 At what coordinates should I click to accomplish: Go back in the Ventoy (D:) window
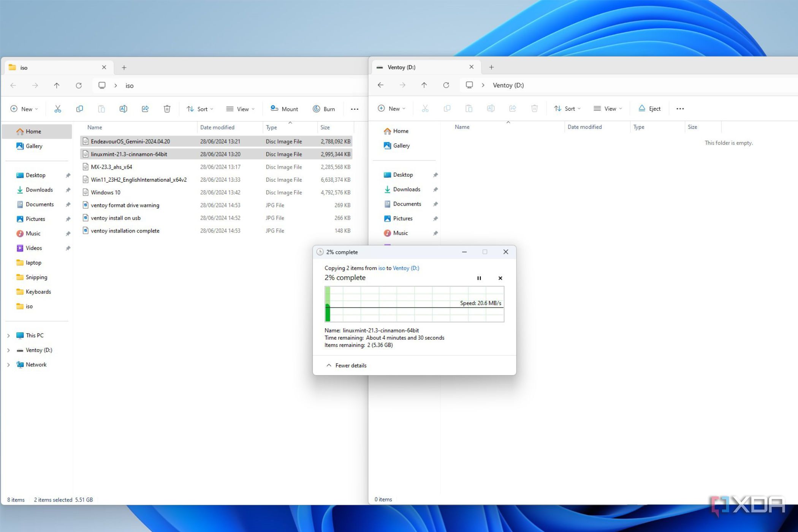380,85
